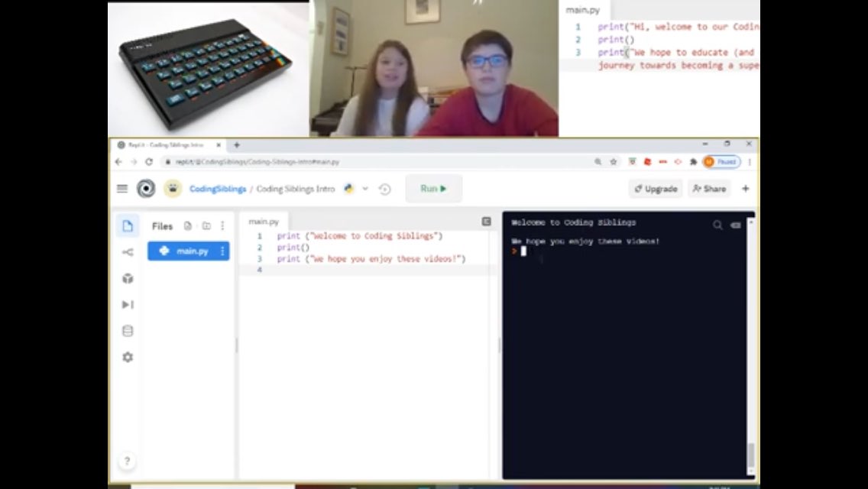The height and width of the screenshot is (489, 868).
Task: Click the Share button
Action: click(709, 189)
